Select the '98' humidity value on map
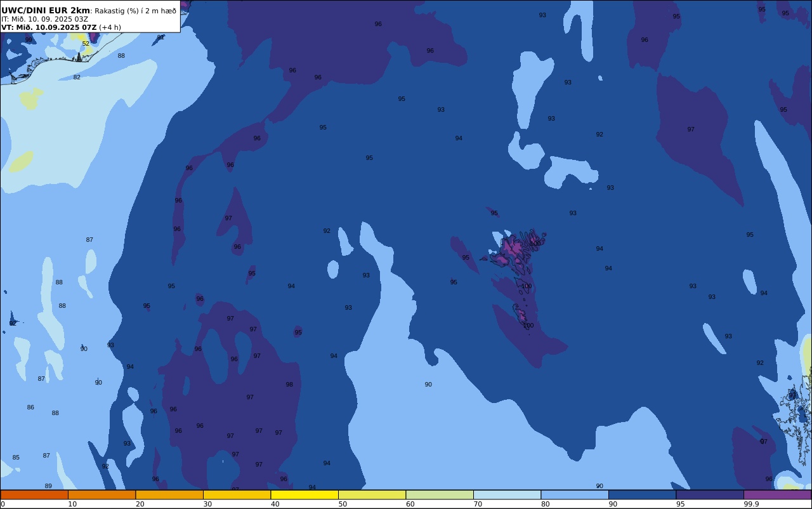 coord(289,385)
